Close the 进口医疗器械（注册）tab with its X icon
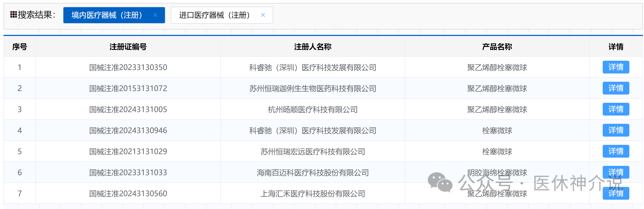 [x=263, y=15]
